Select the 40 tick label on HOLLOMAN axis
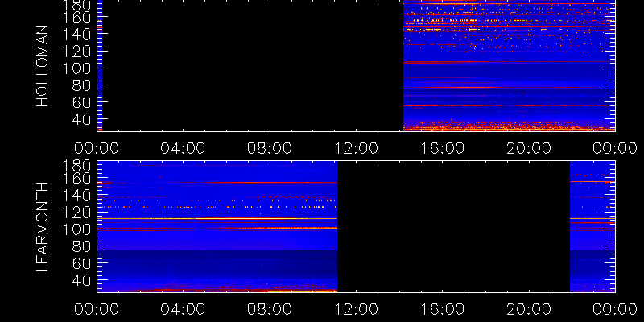 (82, 119)
